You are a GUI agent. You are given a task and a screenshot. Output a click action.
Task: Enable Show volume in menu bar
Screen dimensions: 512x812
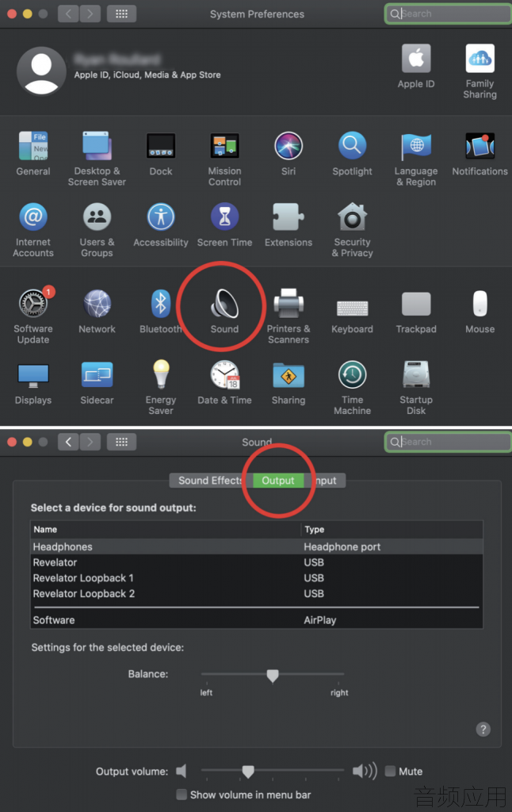[181, 795]
